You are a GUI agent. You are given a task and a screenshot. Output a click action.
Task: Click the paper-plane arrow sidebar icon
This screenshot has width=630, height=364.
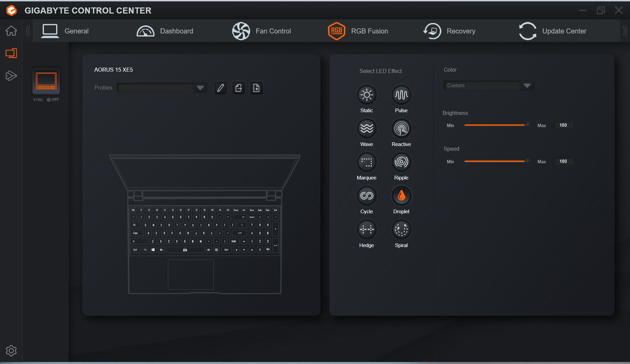pyautogui.click(x=11, y=76)
